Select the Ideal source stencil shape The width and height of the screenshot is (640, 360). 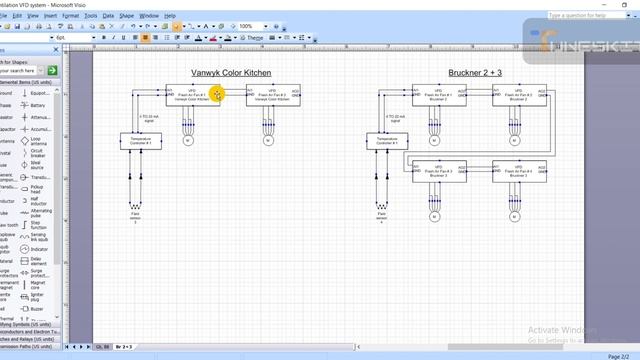32,165
